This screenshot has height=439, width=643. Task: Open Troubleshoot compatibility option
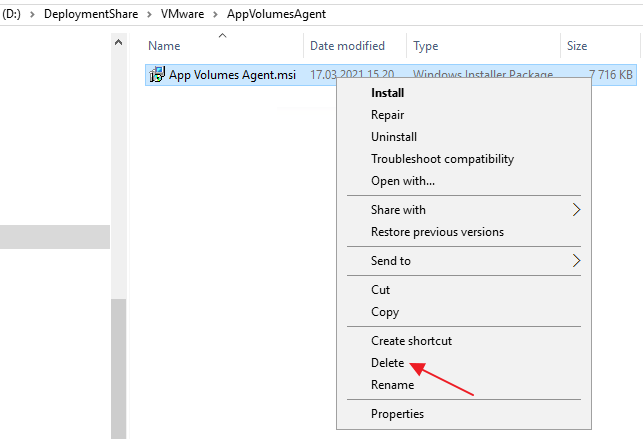pyautogui.click(x=442, y=159)
